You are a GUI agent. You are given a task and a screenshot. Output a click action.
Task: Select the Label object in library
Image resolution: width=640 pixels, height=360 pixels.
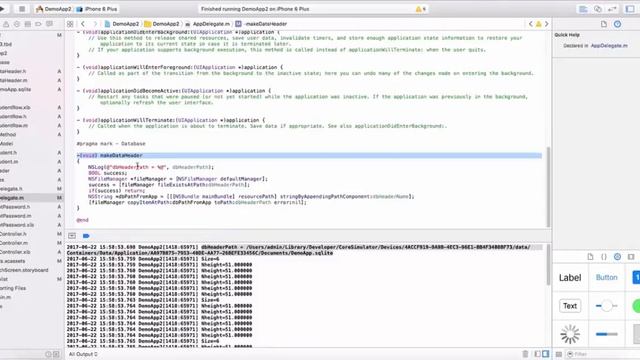coord(570,278)
